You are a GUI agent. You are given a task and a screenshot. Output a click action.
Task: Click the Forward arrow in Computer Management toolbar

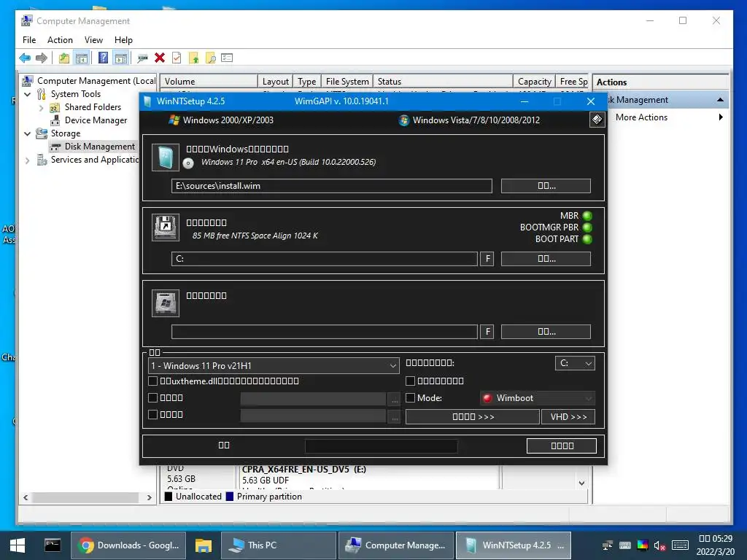(42, 58)
